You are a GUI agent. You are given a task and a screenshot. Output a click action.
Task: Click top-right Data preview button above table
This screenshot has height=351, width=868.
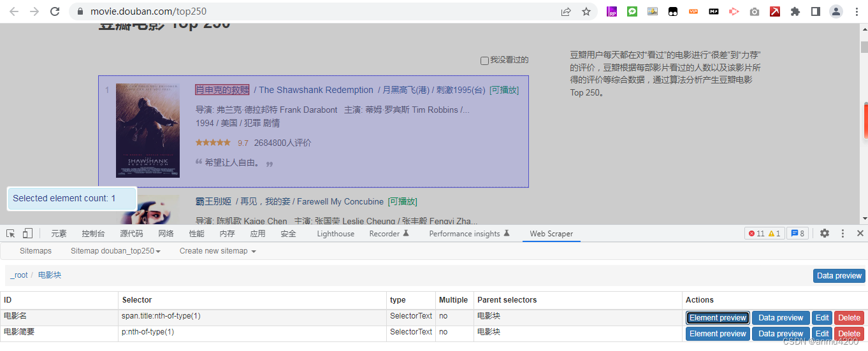839,276
